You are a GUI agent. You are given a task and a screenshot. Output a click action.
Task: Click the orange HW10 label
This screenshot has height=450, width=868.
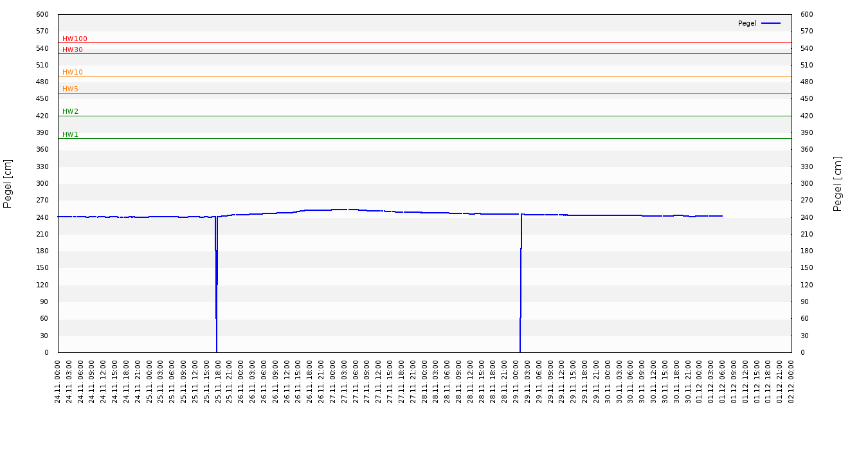click(73, 72)
